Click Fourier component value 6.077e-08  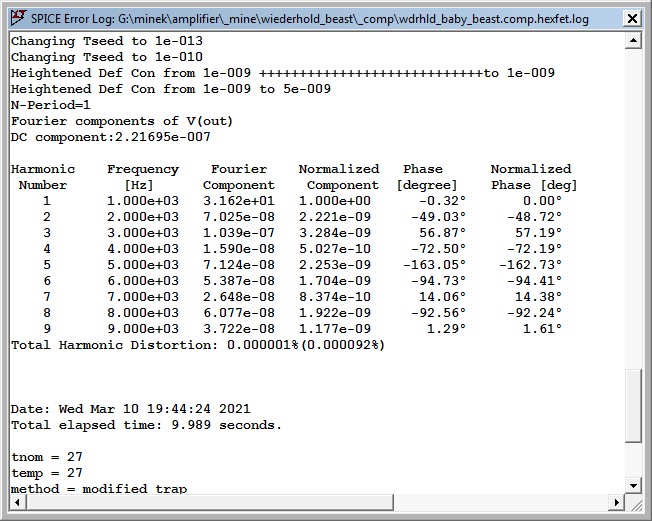tap(239, 313)
